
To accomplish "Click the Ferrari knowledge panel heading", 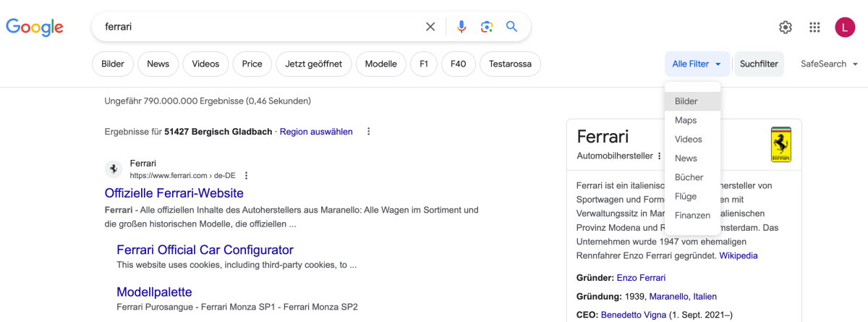I will coord(603,136).
